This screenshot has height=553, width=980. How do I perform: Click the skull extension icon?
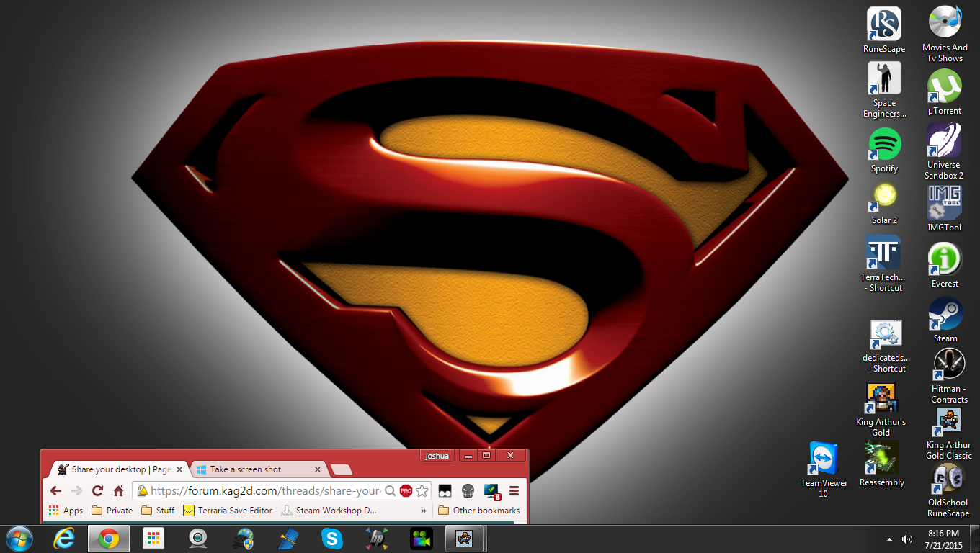[x=468, y=491]
